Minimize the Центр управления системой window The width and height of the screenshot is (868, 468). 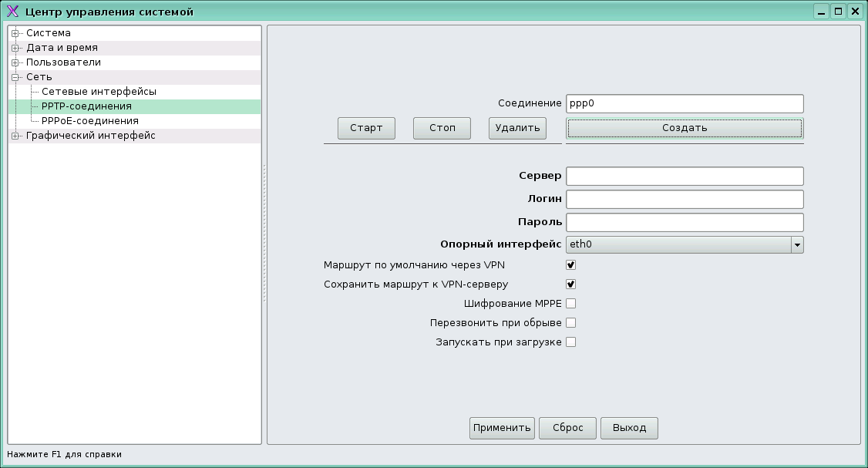[822, 12]
